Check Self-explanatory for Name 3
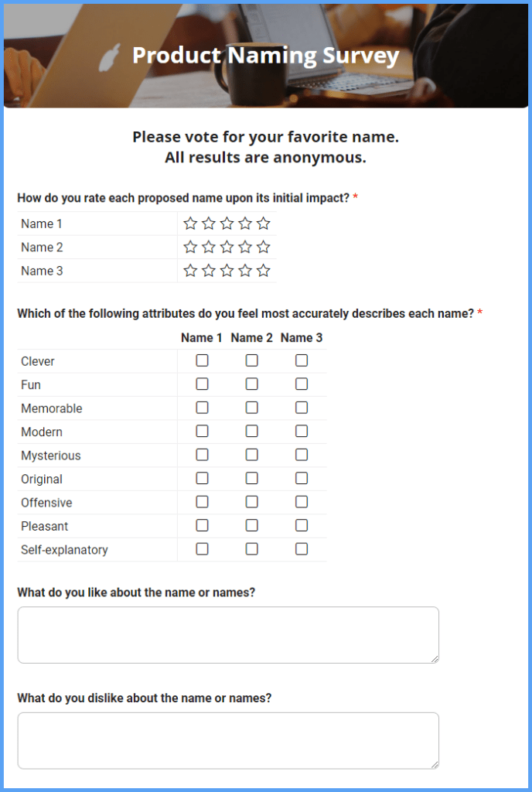Image resolution: width=532 pixels, height=792 pixels. click(x=301, y=548)
